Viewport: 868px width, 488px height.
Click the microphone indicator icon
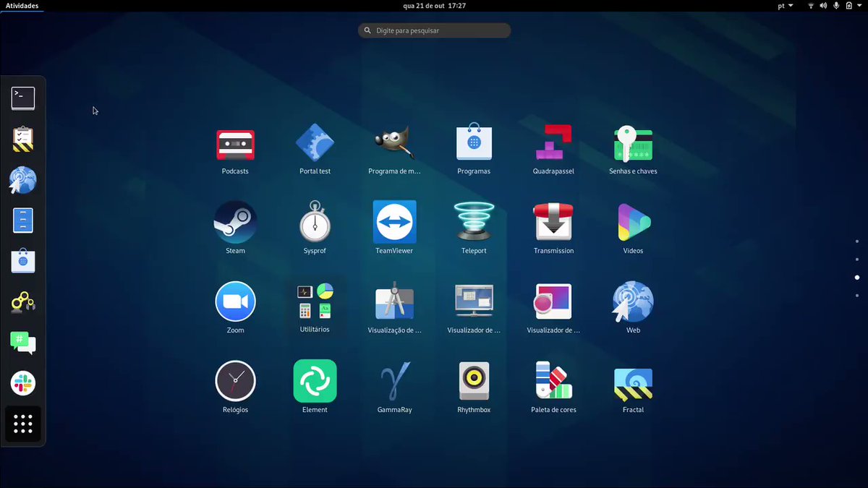[836, 6]
